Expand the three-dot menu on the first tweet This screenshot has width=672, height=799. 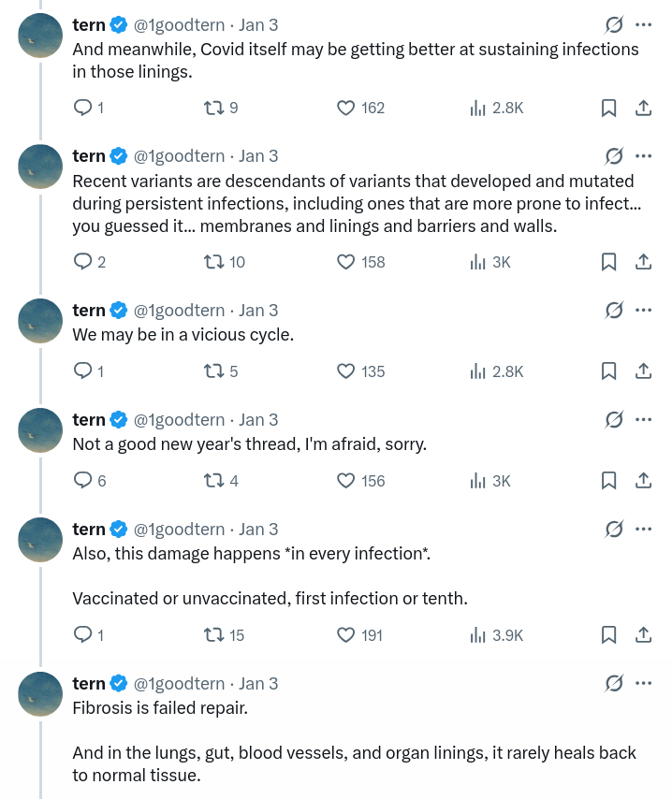pyautogui.click(x=644, y=25)
